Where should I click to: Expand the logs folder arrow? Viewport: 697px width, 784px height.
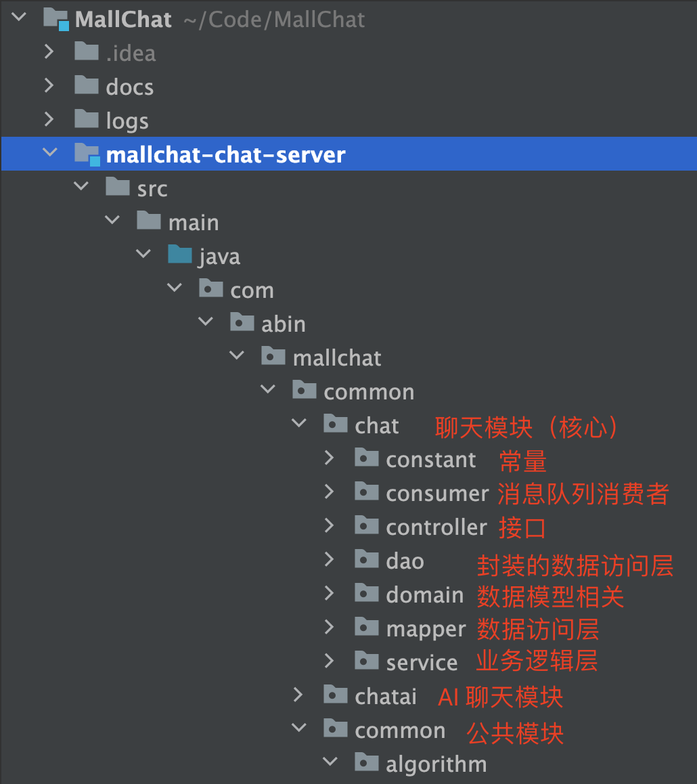click(x=49, y=120)
